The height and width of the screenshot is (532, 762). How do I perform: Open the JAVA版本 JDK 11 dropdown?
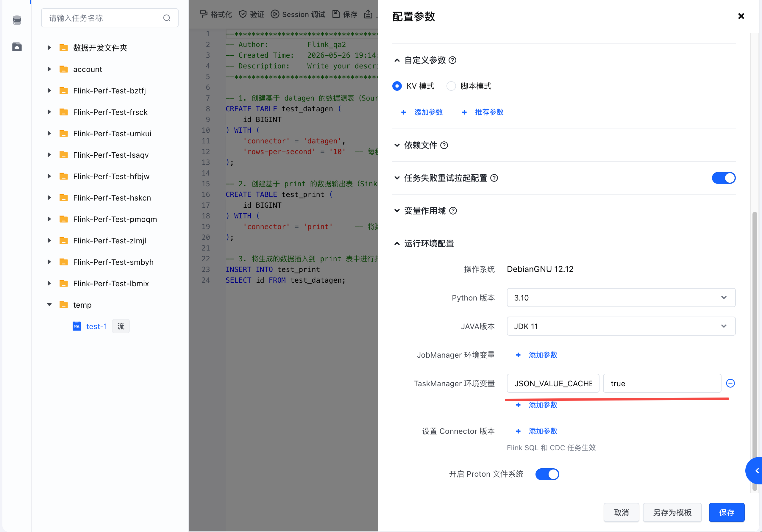pos(621,326)
